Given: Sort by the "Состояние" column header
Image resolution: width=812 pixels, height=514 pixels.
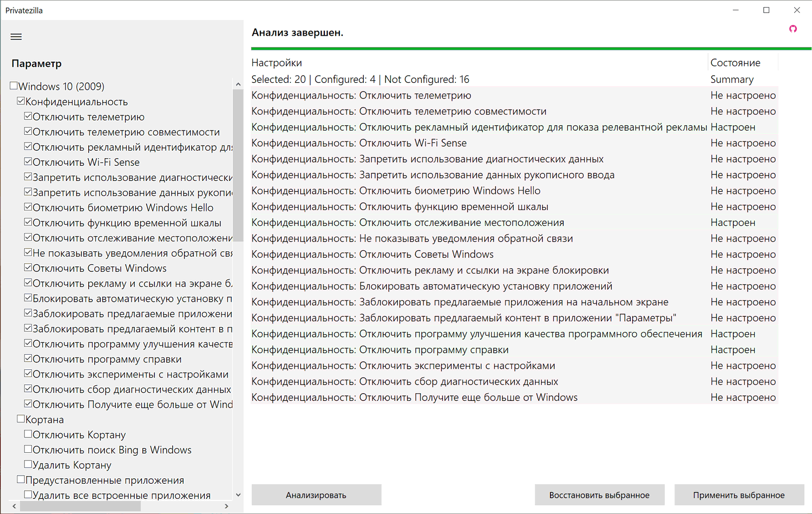Looking at the screenshot, I should pos(735,62).
